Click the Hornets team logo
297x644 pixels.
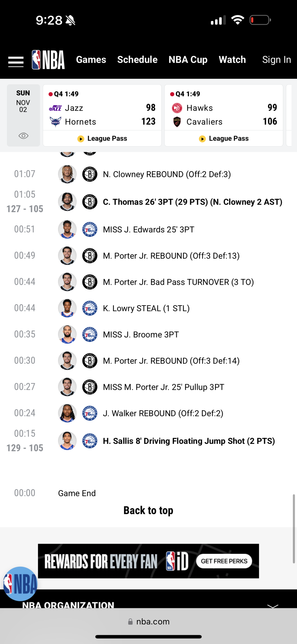pyautogui.click(x=55, y=122)
